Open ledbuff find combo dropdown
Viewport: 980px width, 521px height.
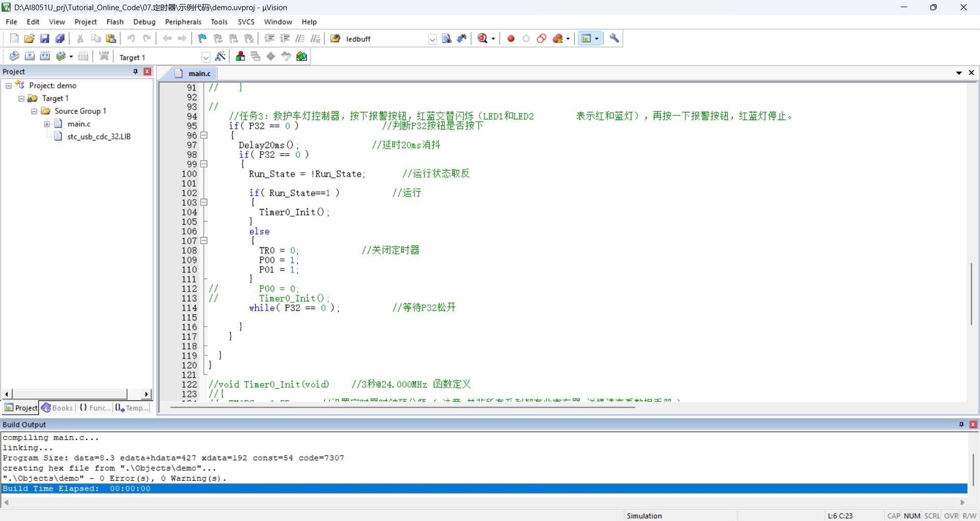[x=432, y=39]
